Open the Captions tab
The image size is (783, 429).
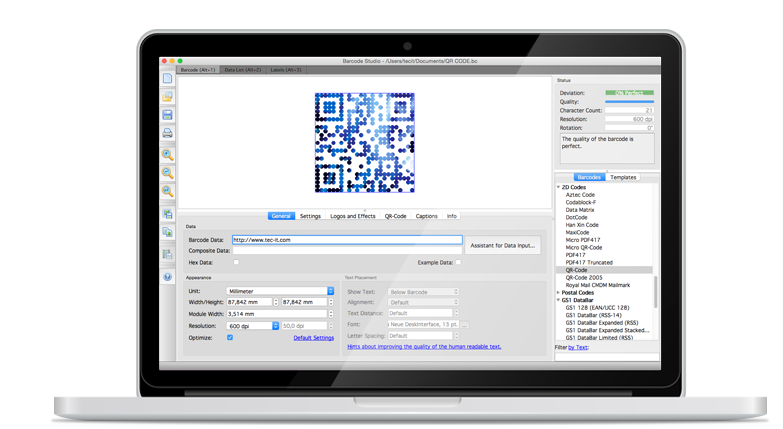pos(426,216)
